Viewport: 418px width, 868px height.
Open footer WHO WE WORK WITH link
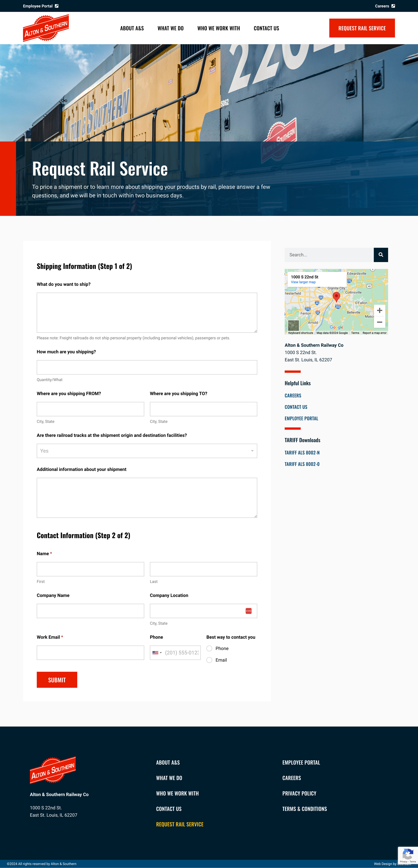point(177,793)
